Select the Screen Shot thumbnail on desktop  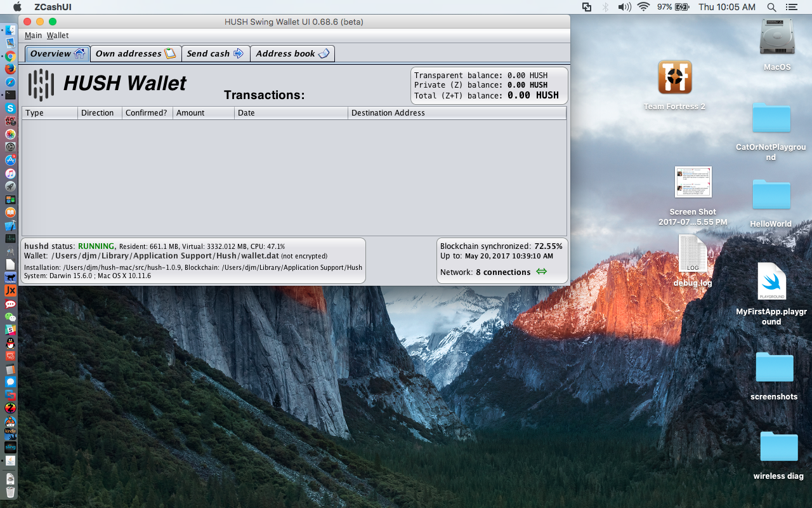(x=693, y=182)
